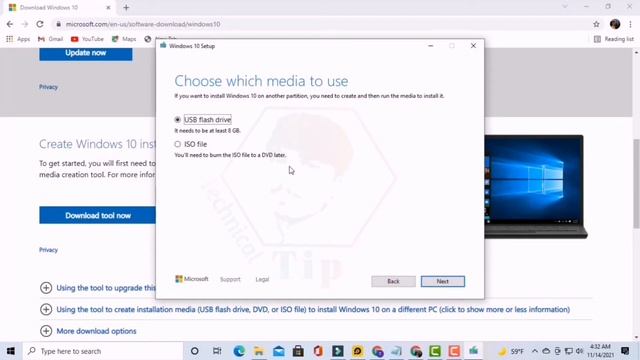Open a new Chrome tab
This screenshot has width=640, height=360.
click(126, 7)
